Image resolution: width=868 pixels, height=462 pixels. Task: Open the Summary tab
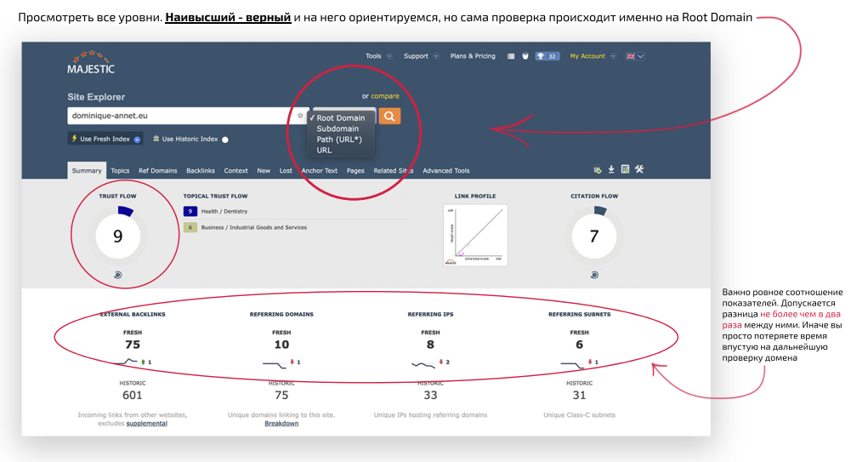87,171
